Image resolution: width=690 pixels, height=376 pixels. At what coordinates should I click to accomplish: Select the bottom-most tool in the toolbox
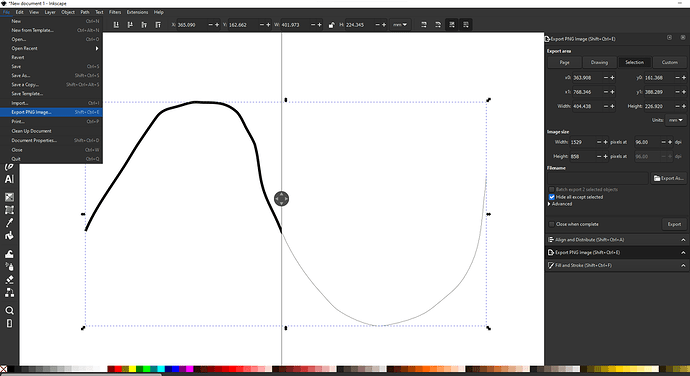(x=9, y=324)
